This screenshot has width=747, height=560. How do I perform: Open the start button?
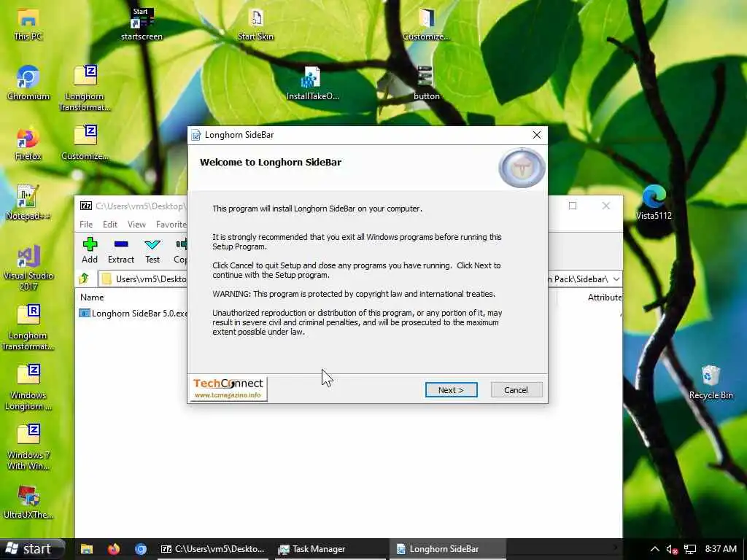point(32,549)
